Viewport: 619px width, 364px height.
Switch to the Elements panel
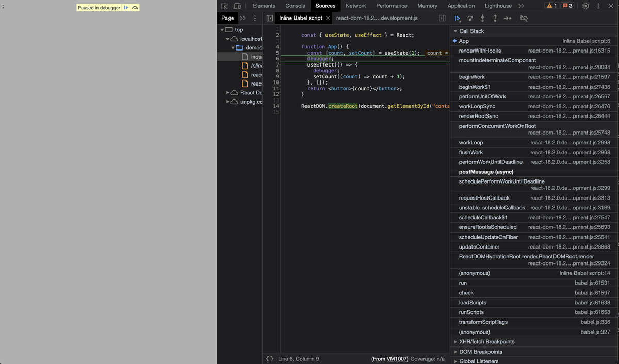pyautogui.click(x=264, y=6)
